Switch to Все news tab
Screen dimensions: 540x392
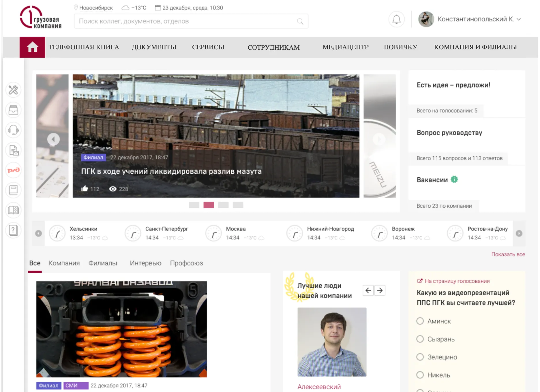[35, 263]
